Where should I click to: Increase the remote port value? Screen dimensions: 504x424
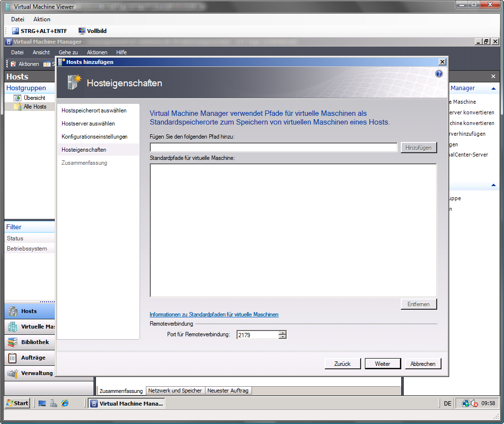click(282, 333)
